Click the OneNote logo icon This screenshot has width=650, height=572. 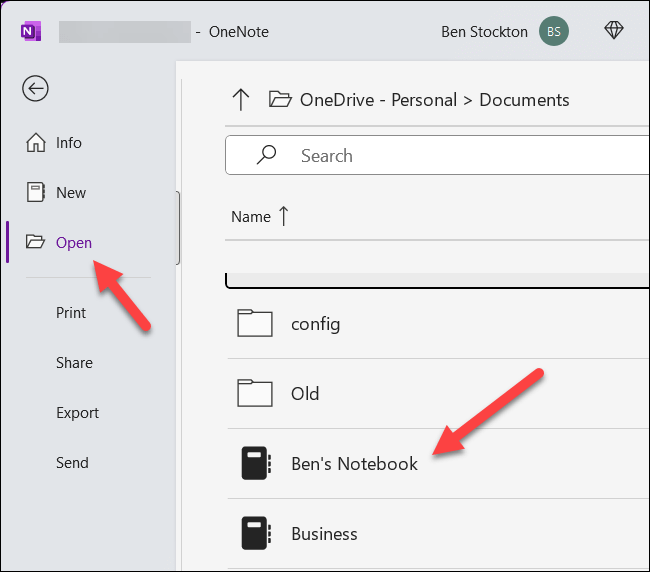29,31
